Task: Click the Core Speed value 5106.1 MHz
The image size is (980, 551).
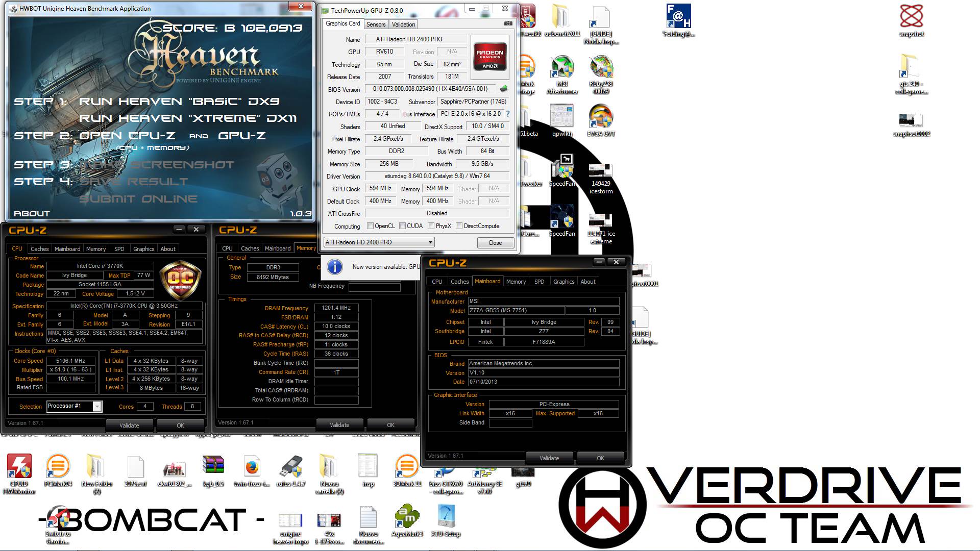Action: coord(70,361)
